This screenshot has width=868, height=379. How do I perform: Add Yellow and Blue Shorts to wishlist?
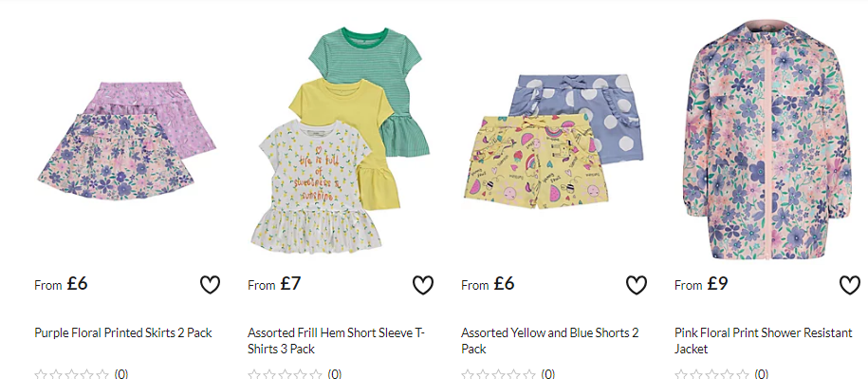point(636,285)
